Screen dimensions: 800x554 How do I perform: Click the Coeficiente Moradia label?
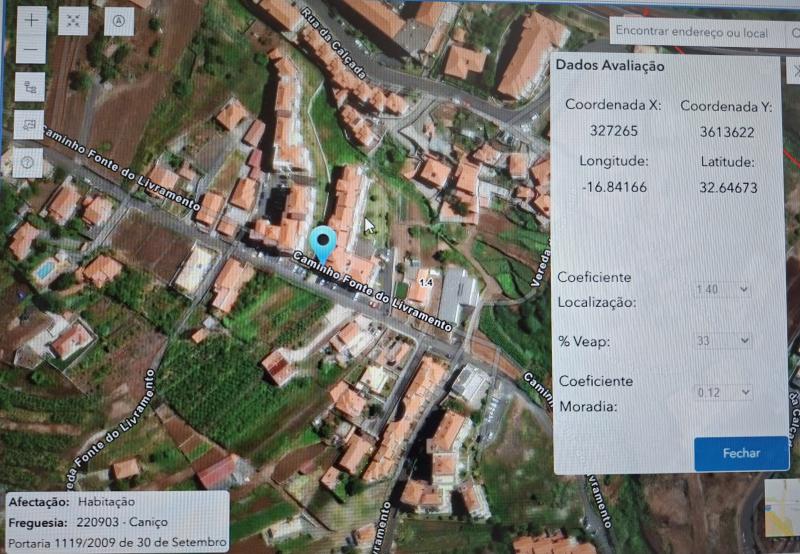596,394
